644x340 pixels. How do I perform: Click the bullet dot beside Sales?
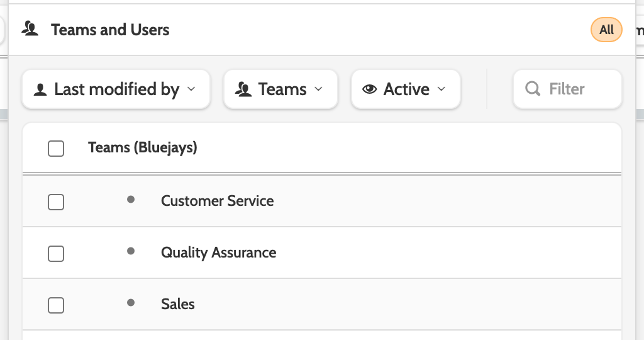point(131,303)
